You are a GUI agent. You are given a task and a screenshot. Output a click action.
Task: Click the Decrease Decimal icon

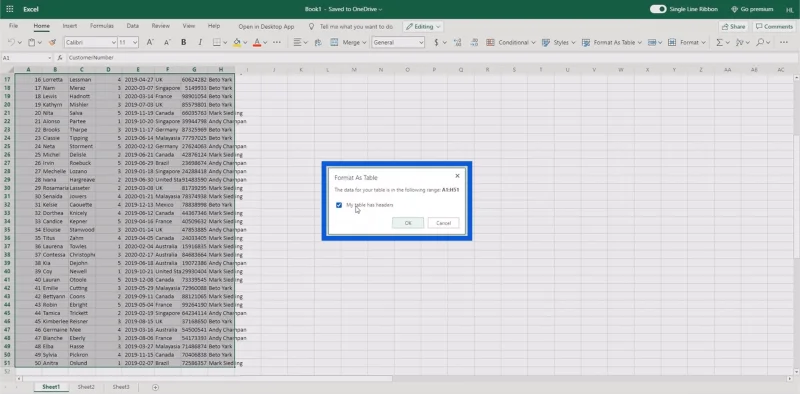coord(474,42)
